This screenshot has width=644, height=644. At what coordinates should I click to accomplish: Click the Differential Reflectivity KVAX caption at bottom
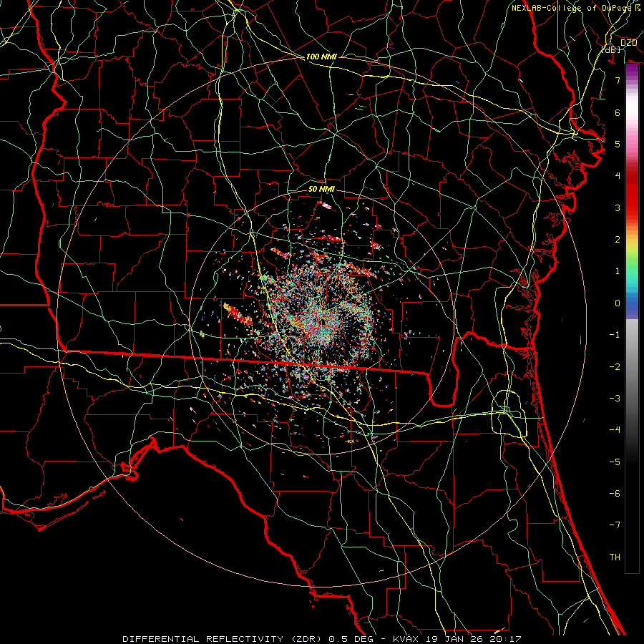pos(322,639)
